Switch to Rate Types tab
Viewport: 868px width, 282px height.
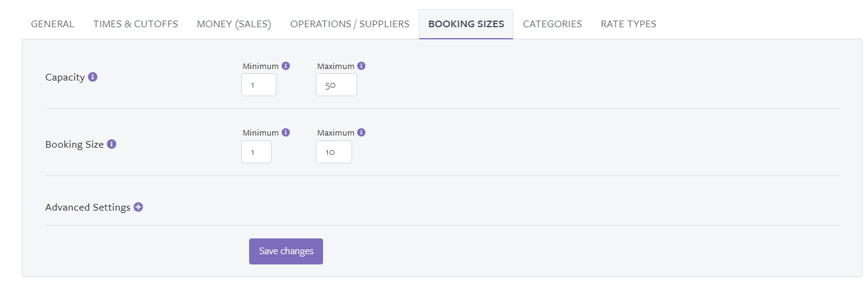pyautogui.click(x=629, y=24)
